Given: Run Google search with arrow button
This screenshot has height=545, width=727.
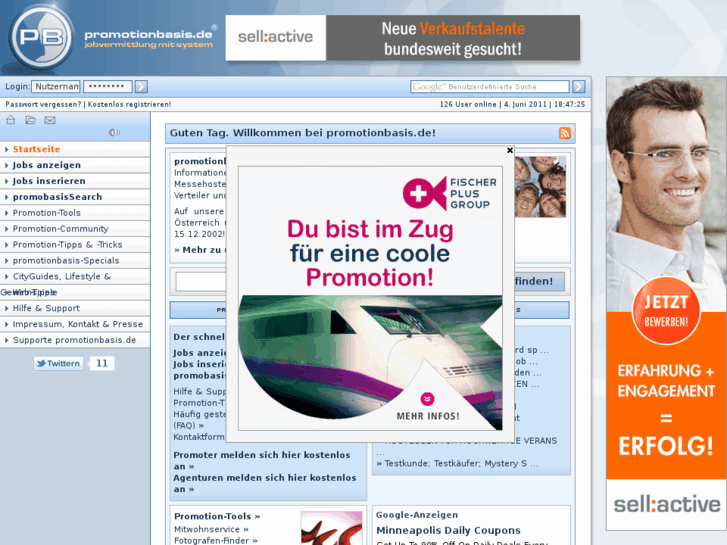Looking at the screenshot, I should coord(579,86).
